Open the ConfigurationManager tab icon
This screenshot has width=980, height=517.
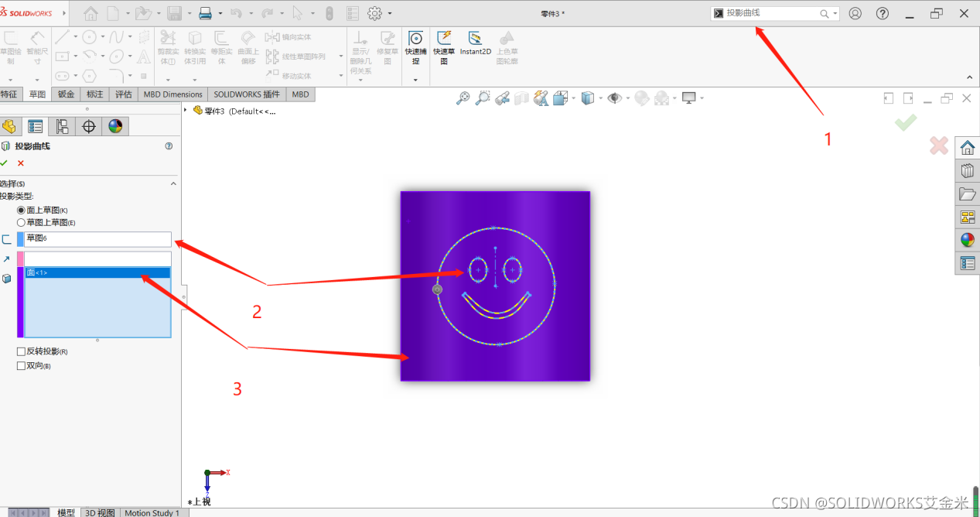coord(62,126)
